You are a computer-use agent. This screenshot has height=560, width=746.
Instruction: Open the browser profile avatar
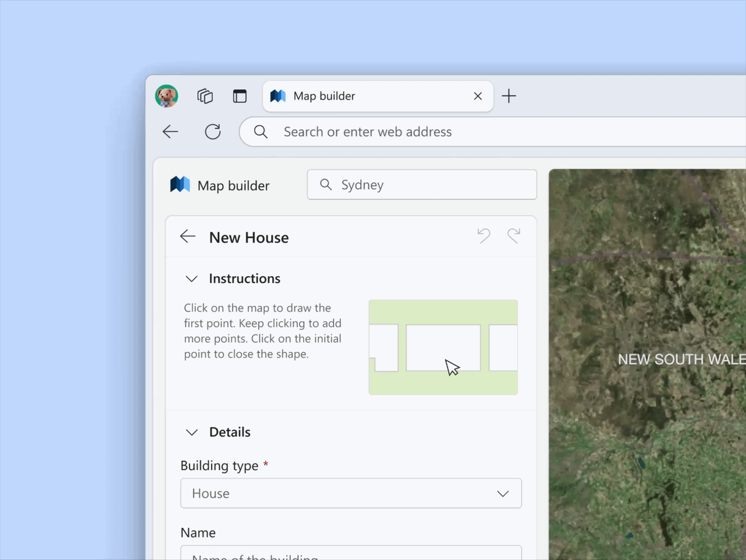(x=167, y=96)
